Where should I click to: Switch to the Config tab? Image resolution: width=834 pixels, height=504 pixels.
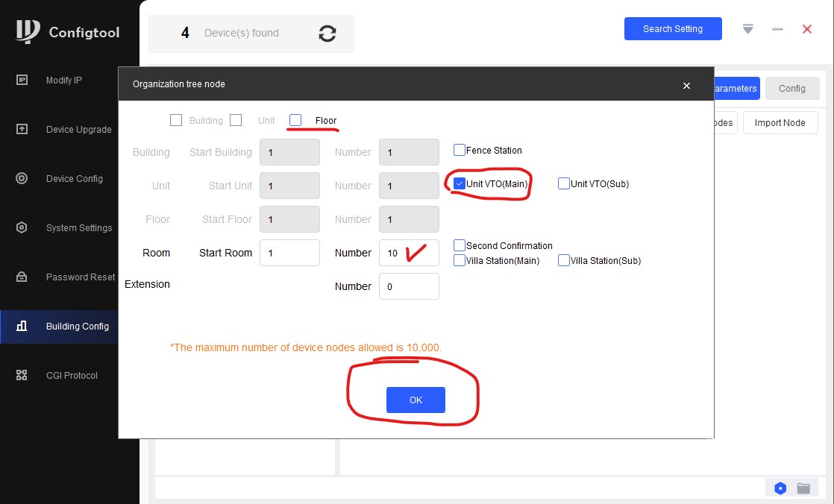click(x=791, y=89)
